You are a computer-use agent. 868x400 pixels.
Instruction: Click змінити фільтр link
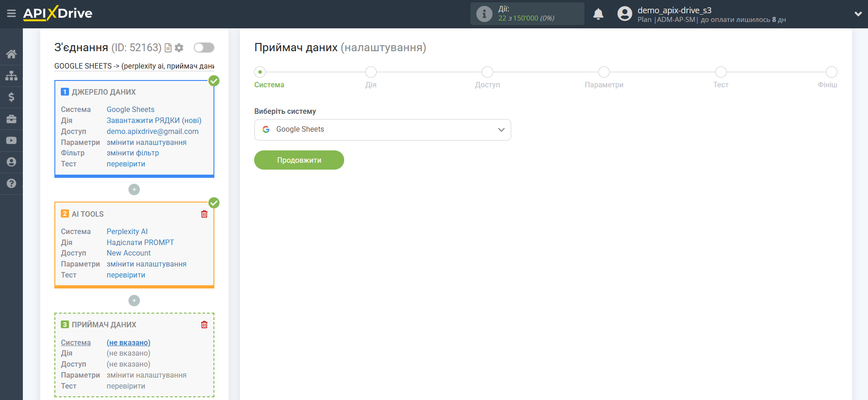point(133,153)
